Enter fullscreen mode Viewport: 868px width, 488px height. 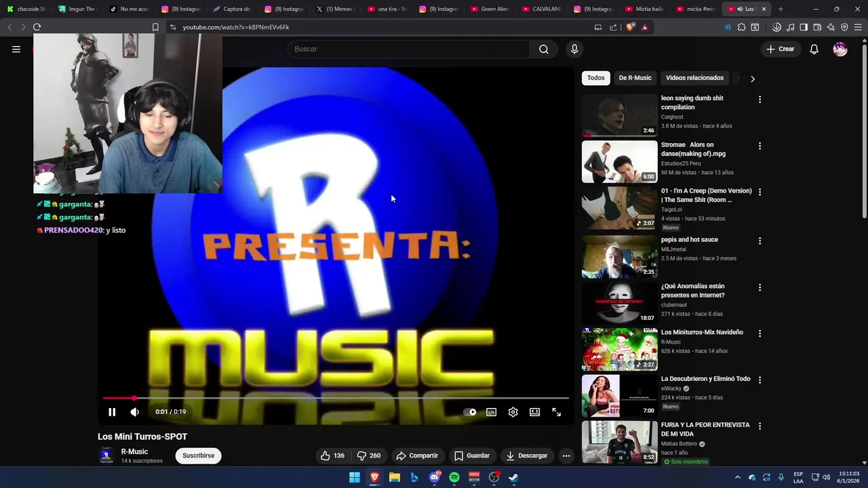pos(556,411)
